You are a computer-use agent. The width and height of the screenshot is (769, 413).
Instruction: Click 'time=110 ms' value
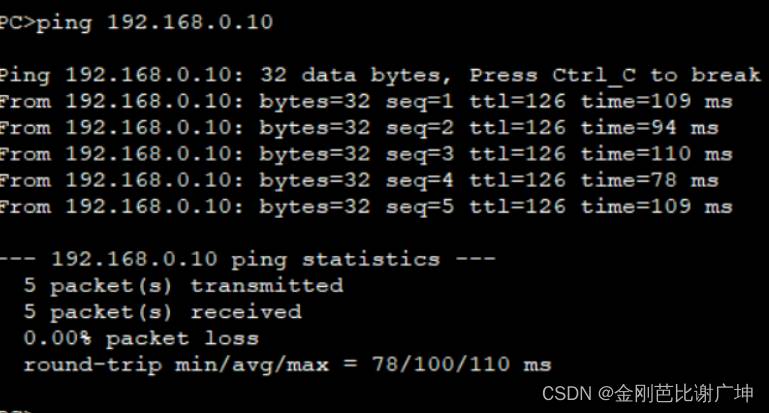point(657,155)
